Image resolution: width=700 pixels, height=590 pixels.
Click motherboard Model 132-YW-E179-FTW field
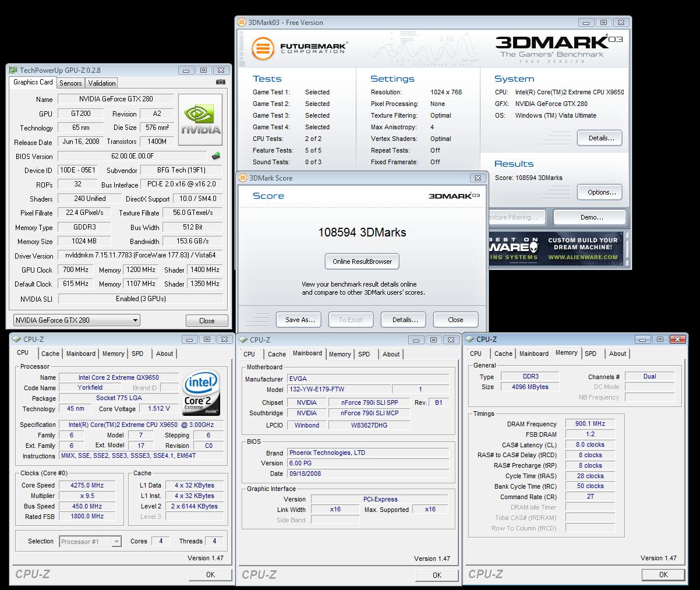(338, 389)
